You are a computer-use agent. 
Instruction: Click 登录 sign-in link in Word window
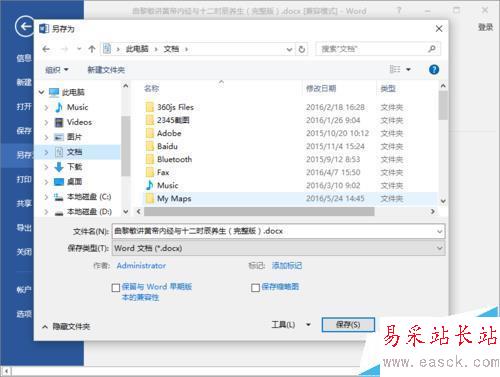tap(485, 27)
